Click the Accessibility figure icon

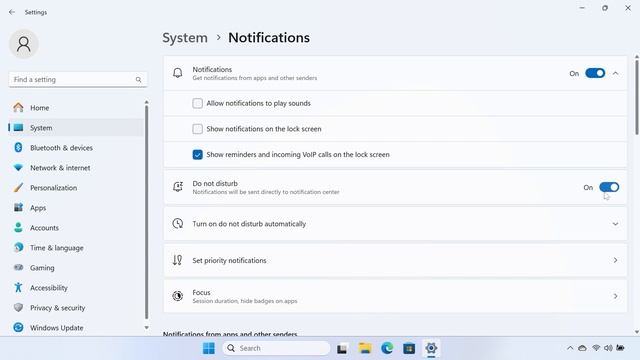tap(18, 287)
